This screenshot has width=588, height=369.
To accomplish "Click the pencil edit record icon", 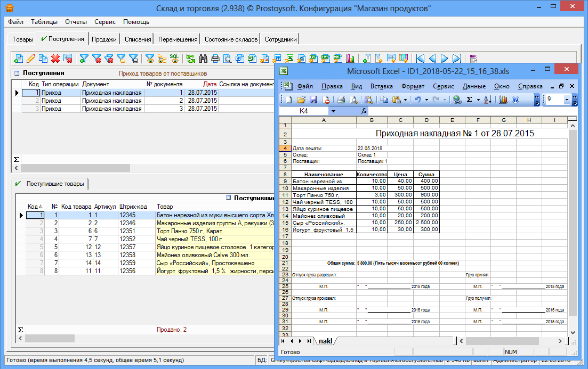I will click(x=31, y=59).
